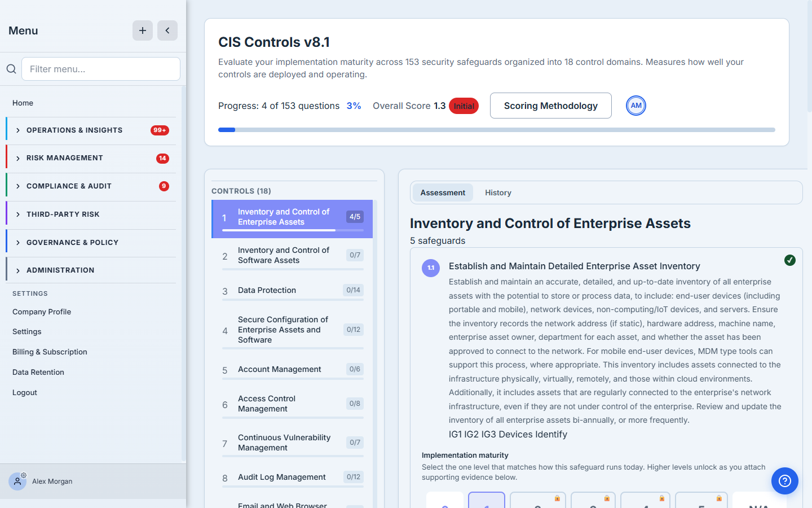Log out via the Logout item
812x508 pixels.
coord(25,392)
